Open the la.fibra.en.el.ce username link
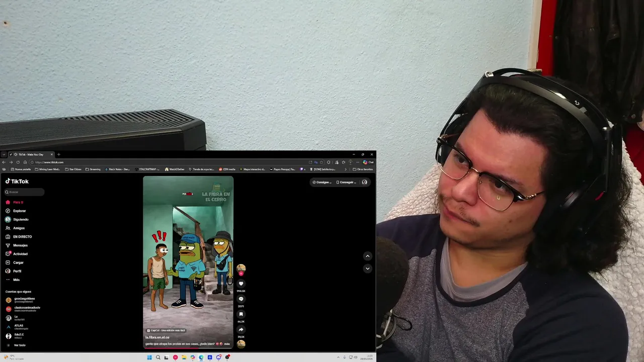 click(157, 337)
